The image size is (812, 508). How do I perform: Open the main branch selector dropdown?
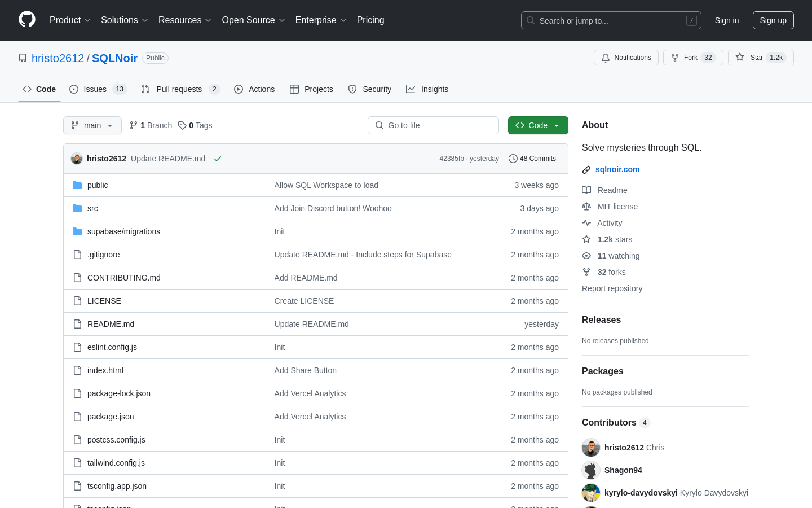(92, 125)
